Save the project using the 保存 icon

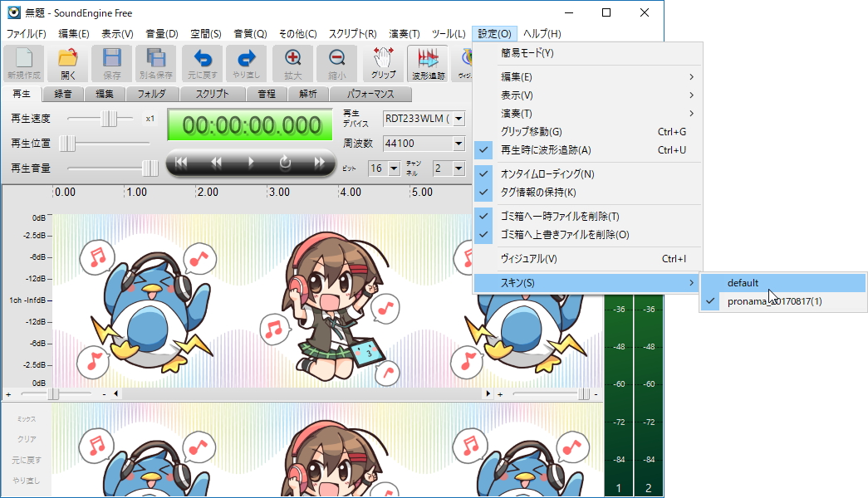(113, 62)
